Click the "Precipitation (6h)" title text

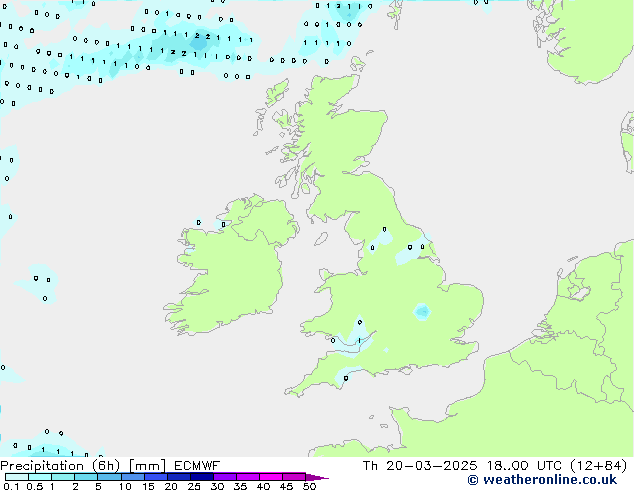click(60, 466)
